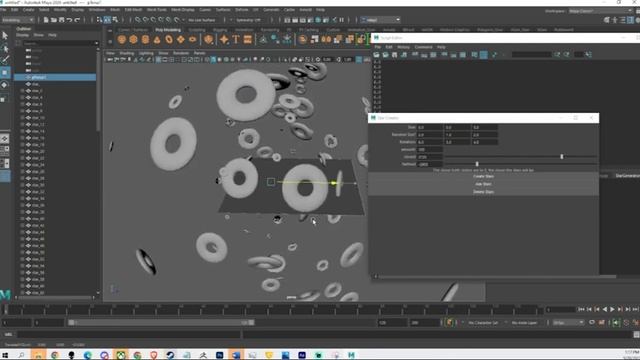Activate the Move tool in the toolbox
The image size is (640, 360).
[5, 73]
